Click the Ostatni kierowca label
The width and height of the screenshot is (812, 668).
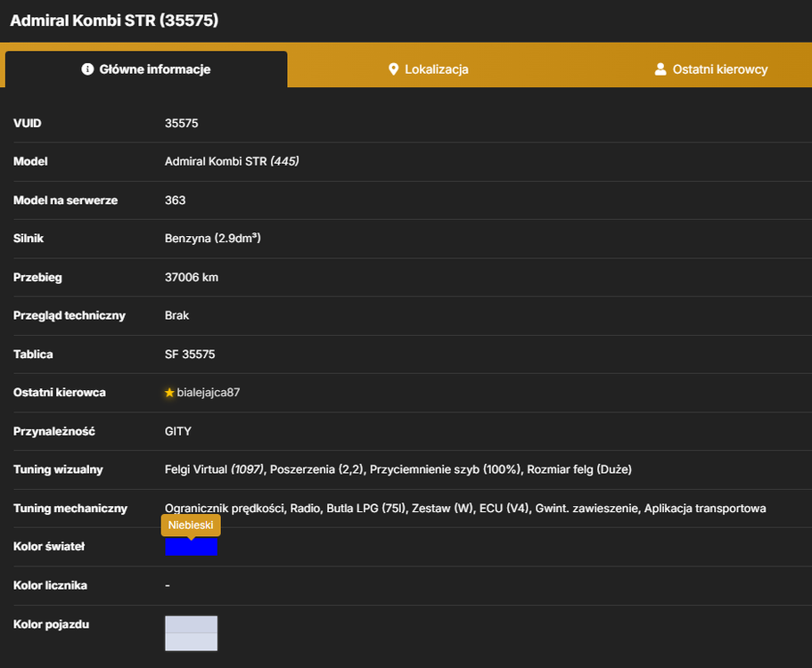(60, 393)
